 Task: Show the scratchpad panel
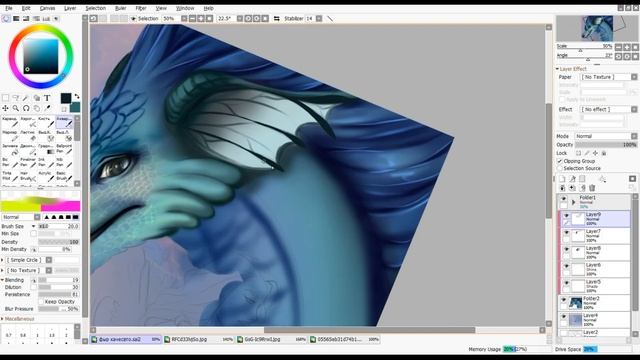[56, 19]
